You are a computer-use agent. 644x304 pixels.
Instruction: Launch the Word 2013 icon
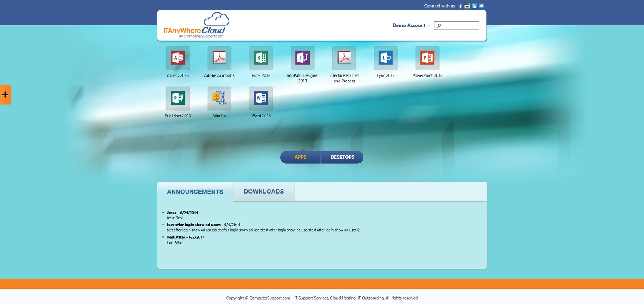click(261, 98)
